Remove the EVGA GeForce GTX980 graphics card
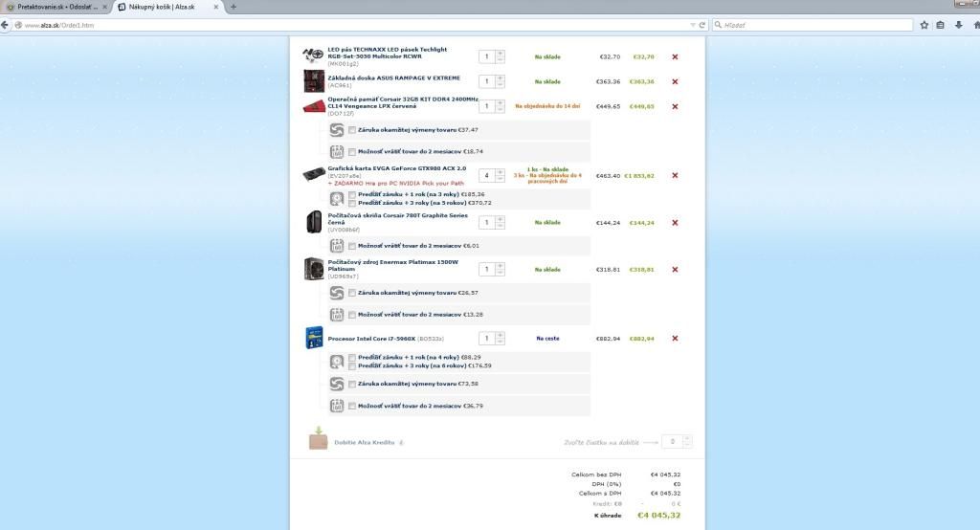This screenshot has height=530, width=980. click(x=675, y=175)
